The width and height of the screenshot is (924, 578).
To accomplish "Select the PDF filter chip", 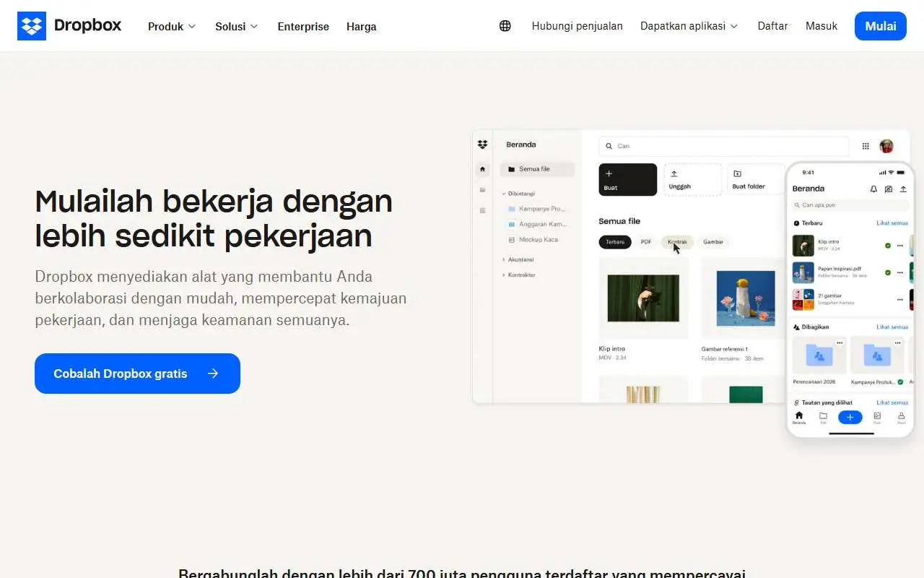I will pyautogui.click(x=646, y=242).
